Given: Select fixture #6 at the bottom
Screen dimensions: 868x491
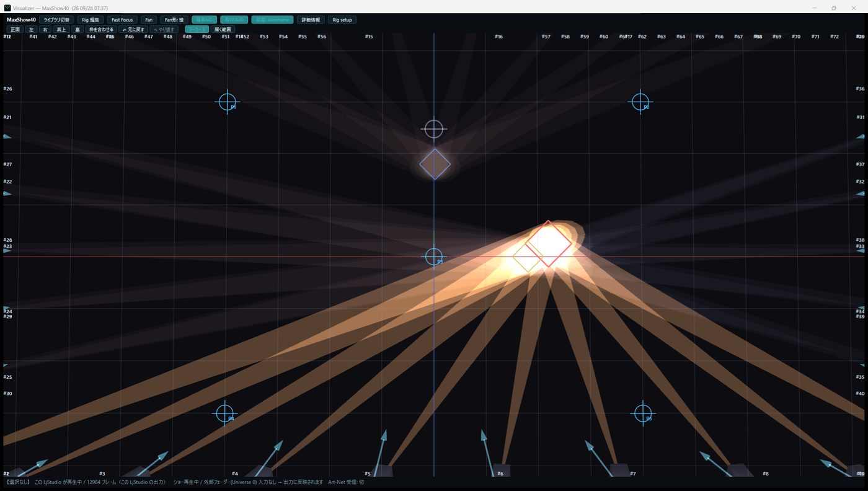Looking at the screenshot, I should tap(501, 470).
